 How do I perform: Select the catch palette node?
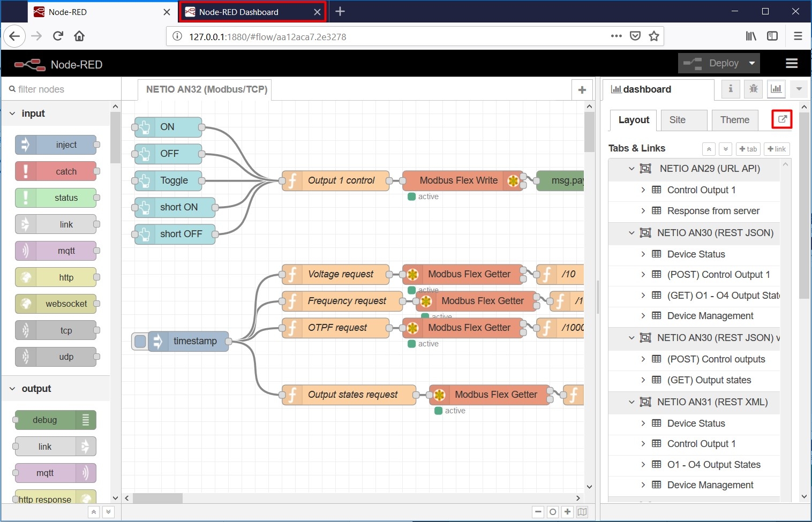tap(56, 171)
